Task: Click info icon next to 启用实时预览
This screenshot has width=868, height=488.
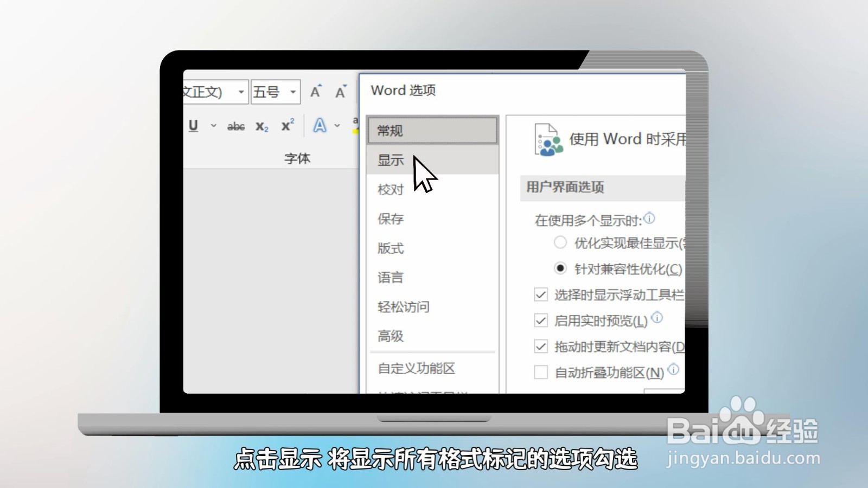Action: click(657, 317)
